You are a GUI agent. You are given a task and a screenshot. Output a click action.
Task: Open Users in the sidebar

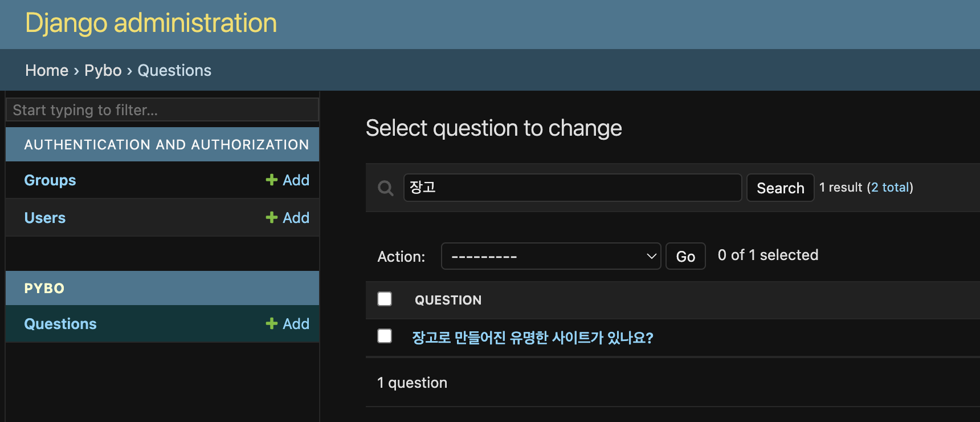[x=45, y=218]
